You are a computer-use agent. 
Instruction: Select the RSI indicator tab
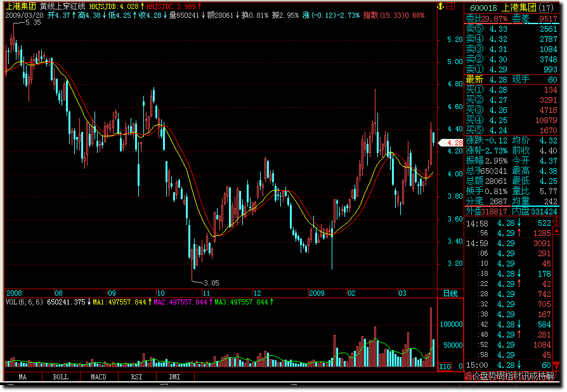[x=136, y=377]
